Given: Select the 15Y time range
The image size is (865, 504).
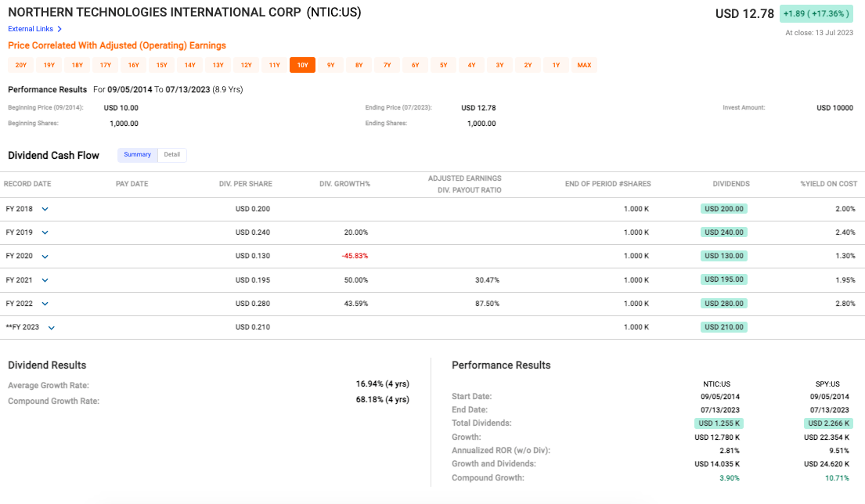Looking at the screenshot, I should [161, 65].
